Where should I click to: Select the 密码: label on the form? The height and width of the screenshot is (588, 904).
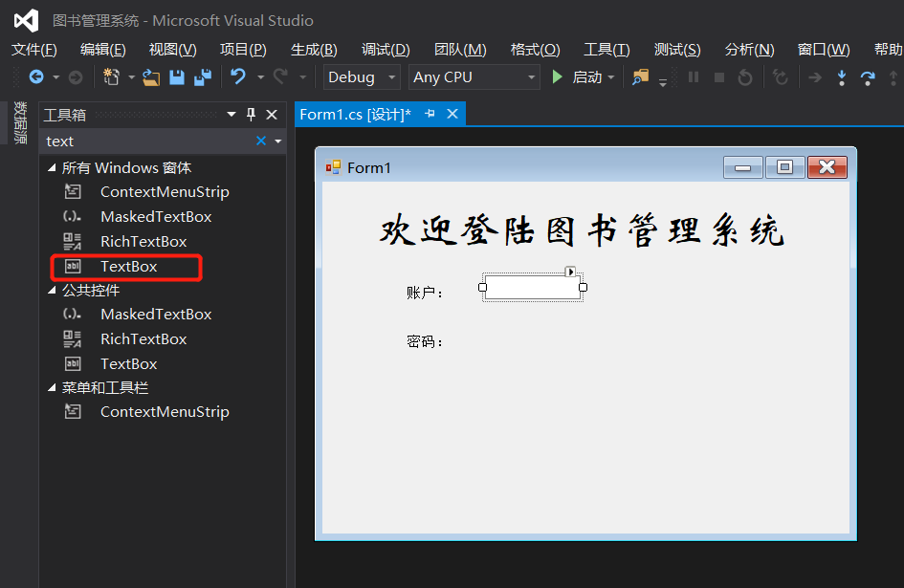425,342
